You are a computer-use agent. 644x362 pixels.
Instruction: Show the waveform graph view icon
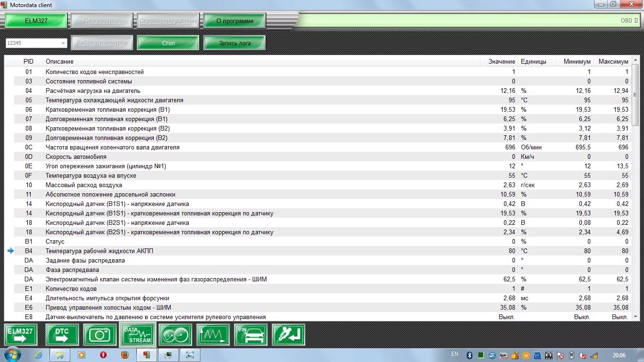click(213, 335)
